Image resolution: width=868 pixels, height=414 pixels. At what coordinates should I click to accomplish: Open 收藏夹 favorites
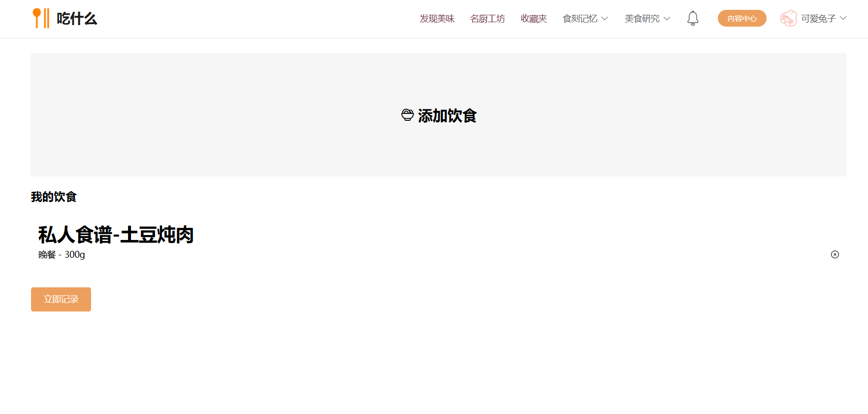[534, 19]
